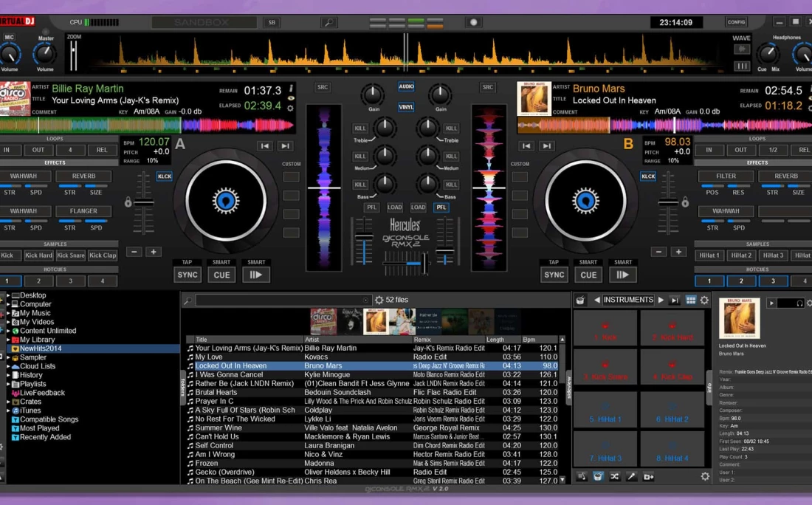Enable KLCK key lock on deck A

coord(164,176)
